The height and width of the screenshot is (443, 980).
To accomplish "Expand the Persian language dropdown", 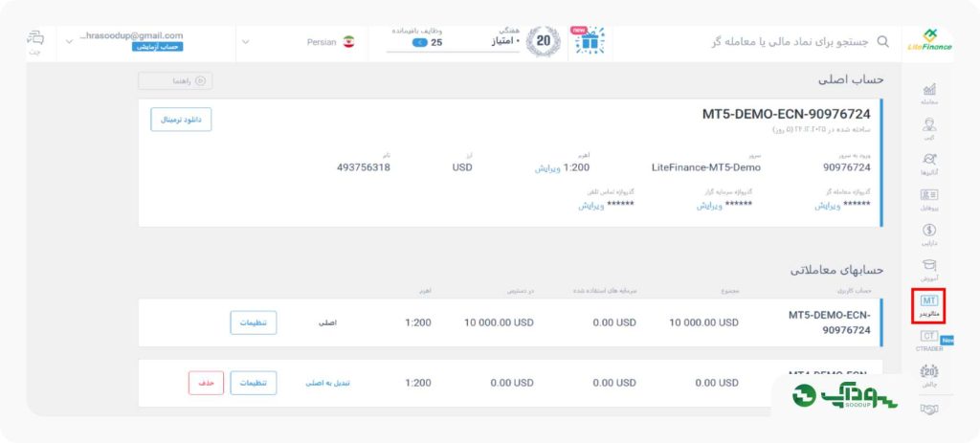I will [x=246, y=42].
